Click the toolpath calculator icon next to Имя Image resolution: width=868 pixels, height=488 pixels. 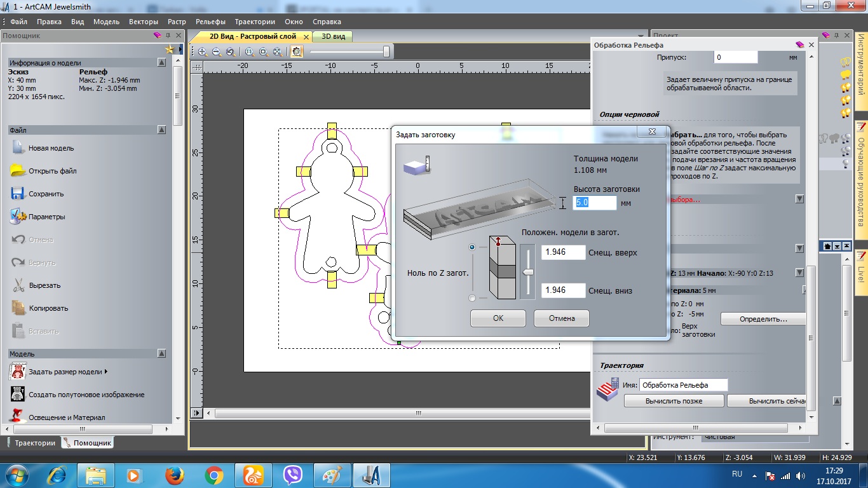[607, 390]
